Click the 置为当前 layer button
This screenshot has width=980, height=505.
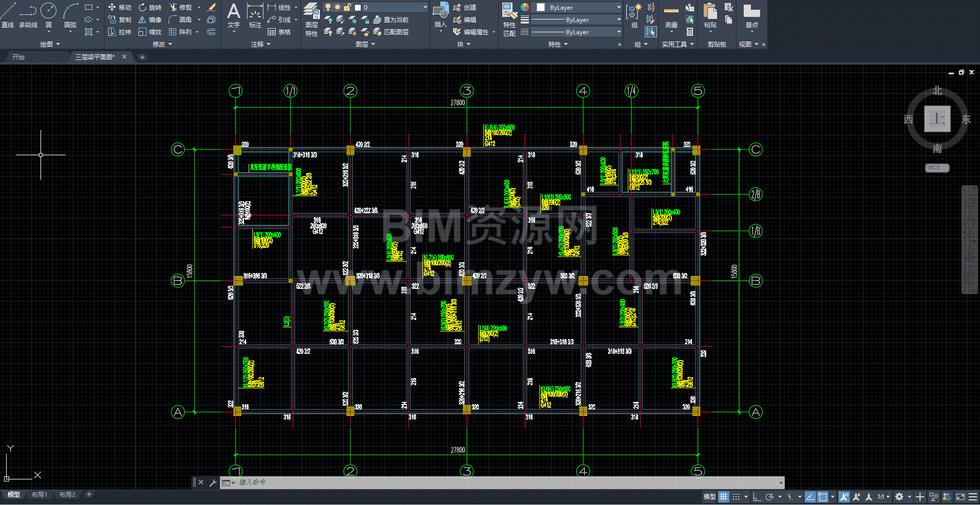point(391,19)
